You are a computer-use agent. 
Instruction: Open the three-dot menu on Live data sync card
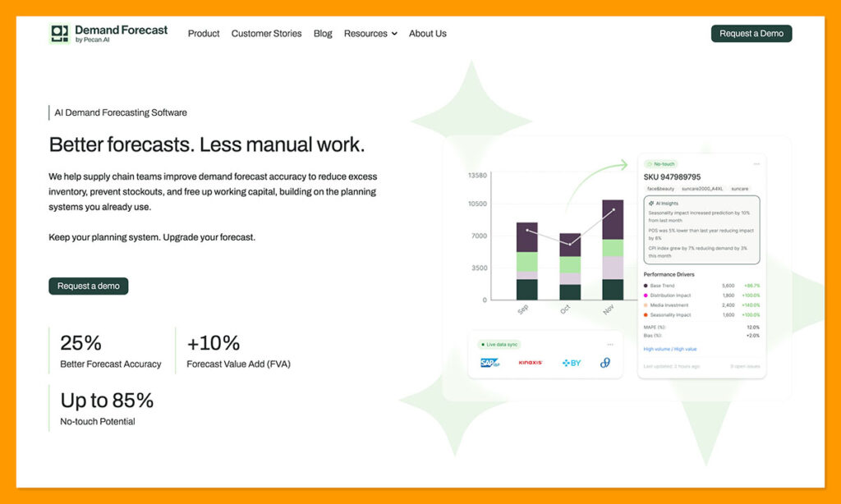click(610, 345)
